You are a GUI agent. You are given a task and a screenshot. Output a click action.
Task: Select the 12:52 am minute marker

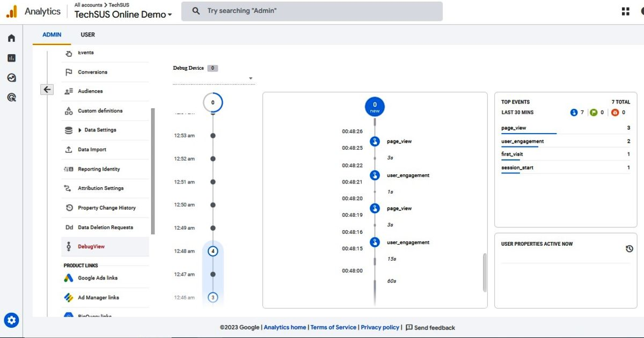pos(213,159)
